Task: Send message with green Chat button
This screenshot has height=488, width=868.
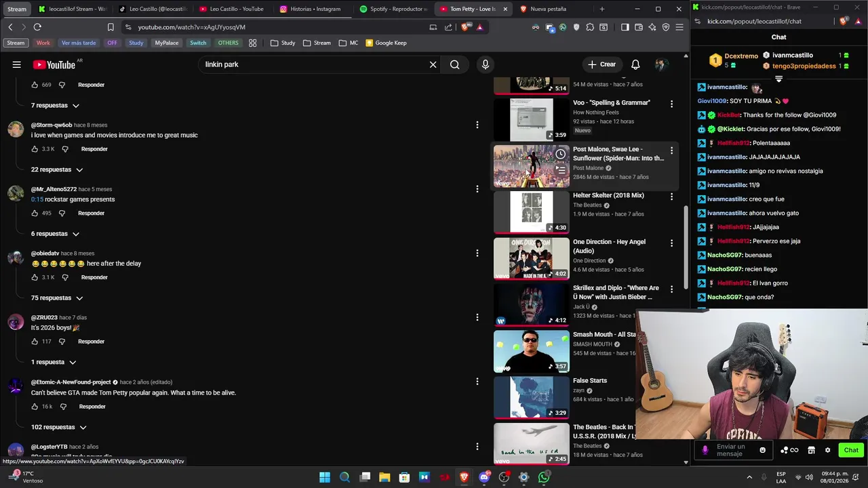Action: [851, 450]
